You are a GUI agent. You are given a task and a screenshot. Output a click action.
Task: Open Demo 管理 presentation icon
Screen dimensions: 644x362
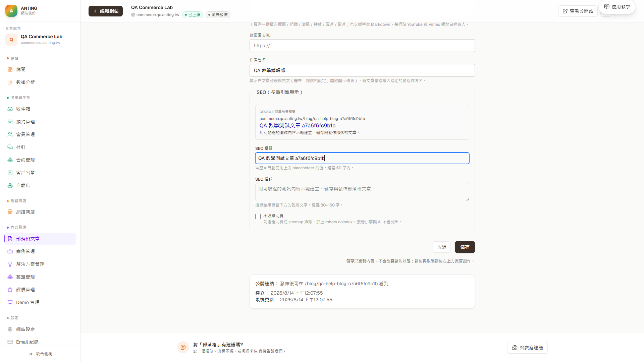[x=10, y=302]
